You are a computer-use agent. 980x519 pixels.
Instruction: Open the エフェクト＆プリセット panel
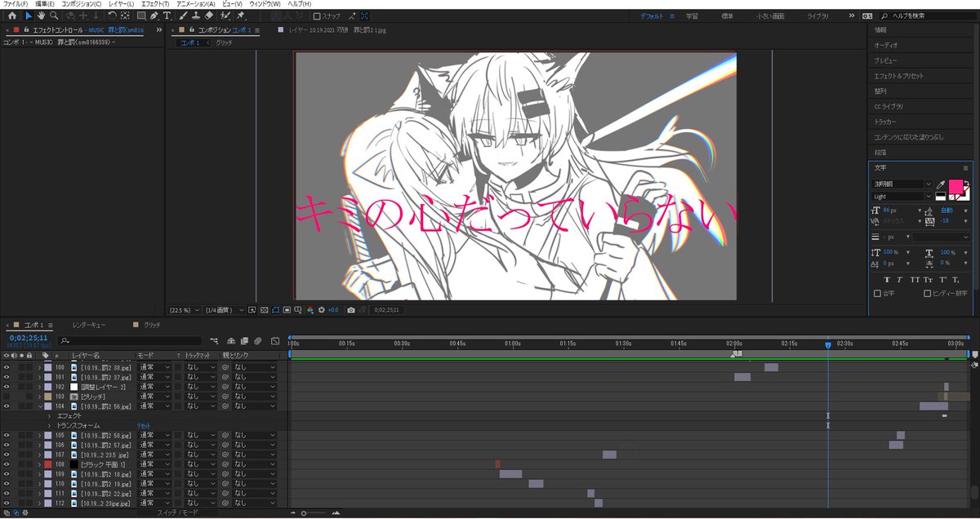pyautogui.click(x=899, y=76)
